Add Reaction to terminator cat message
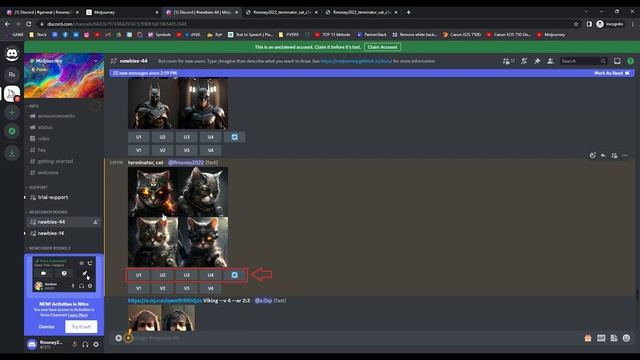 pyautogui.click(x=593, y=156)
